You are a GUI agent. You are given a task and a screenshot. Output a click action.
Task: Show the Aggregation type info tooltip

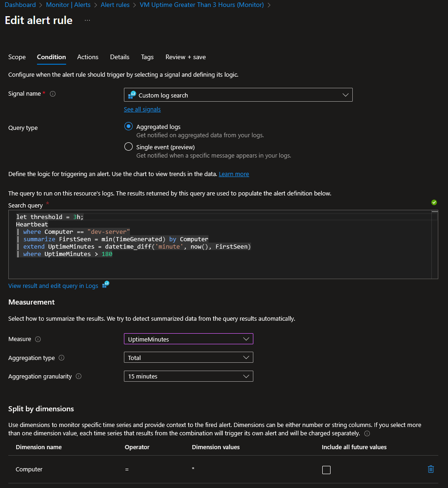[61, 358]
